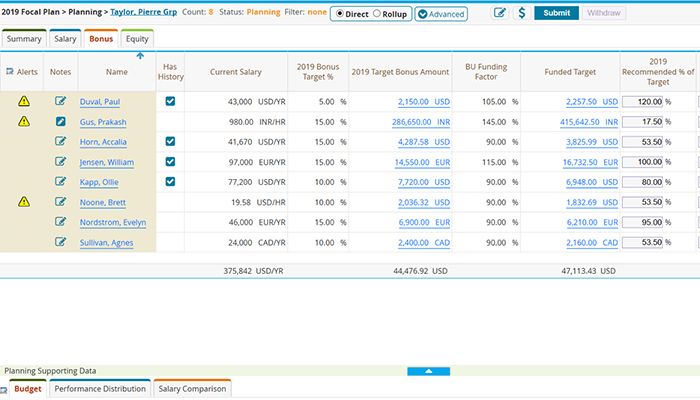This screenshot has height=400, width=700.
Task: Open the edit note icon in top toolbar
Action: (x=500, y=13)
